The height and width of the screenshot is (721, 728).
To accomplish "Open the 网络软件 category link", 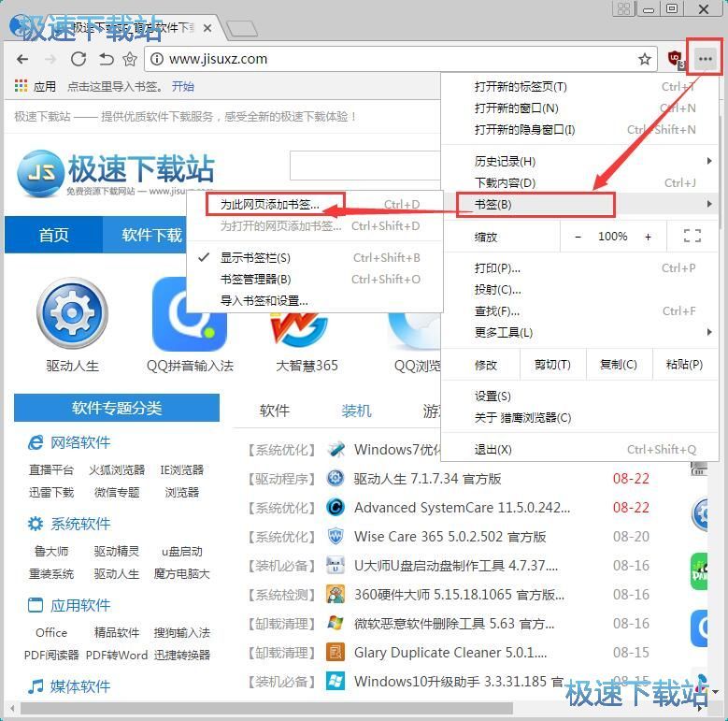I will pyautogui.click(x=79, y=442).
